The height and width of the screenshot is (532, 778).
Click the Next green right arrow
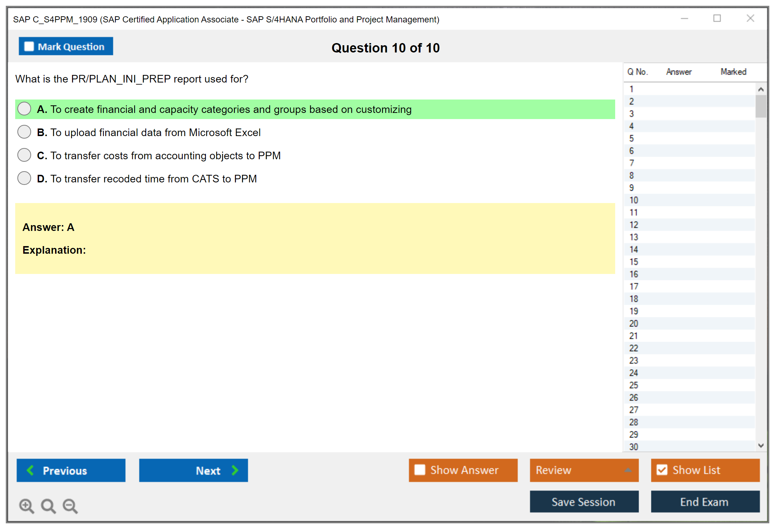[235, 470]
